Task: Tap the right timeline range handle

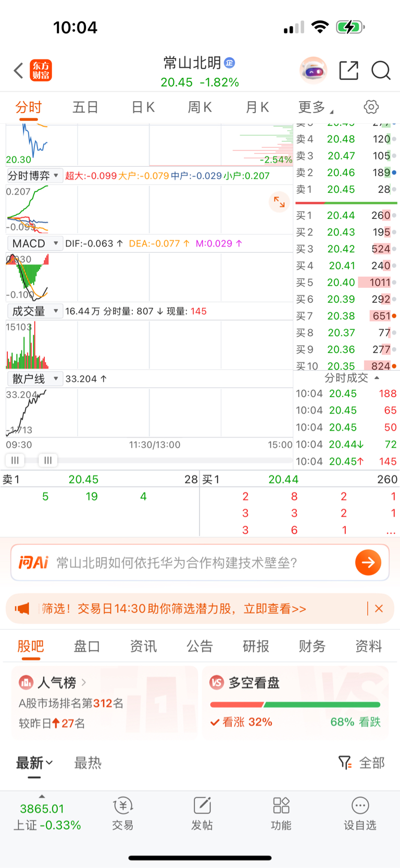Action: coord(48,460)
